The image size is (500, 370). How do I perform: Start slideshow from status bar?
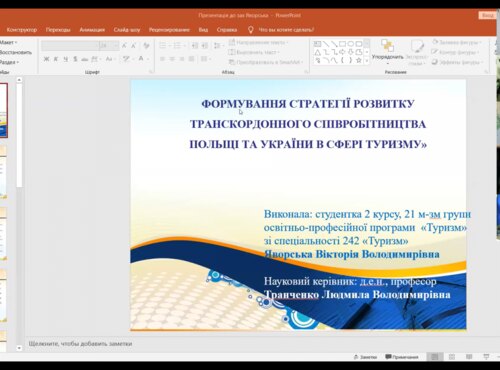(x=486, y=357)
